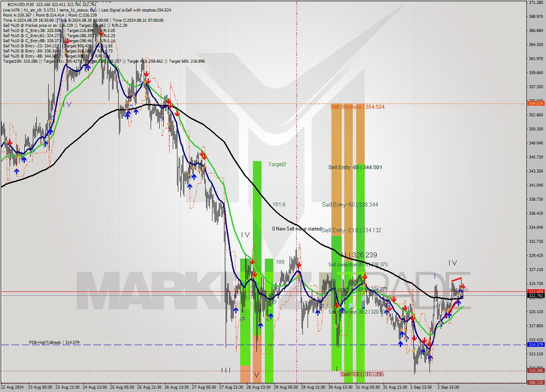546x392 pixels.
Task: Select the 'Sell Entry -50 | 338.344' label
Action: (350, 205)
